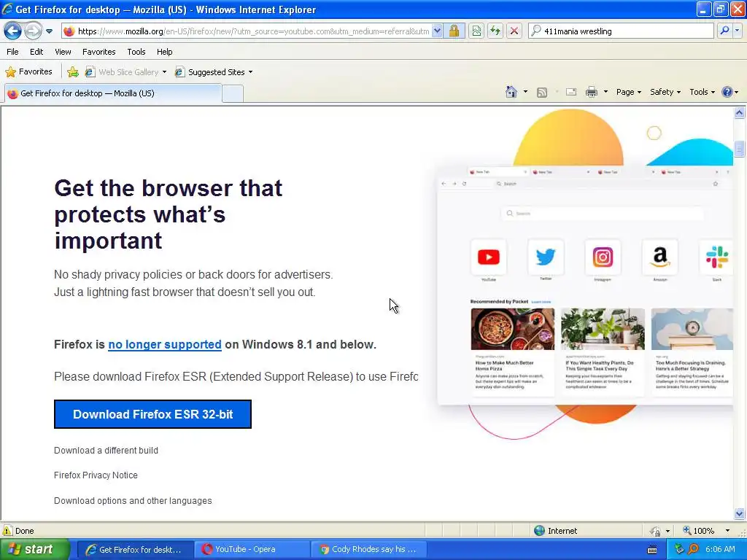The width and height of the screenshot is (747, 560).
Task: Refresh the page with green arrows icon
Action: pos(495,31)
